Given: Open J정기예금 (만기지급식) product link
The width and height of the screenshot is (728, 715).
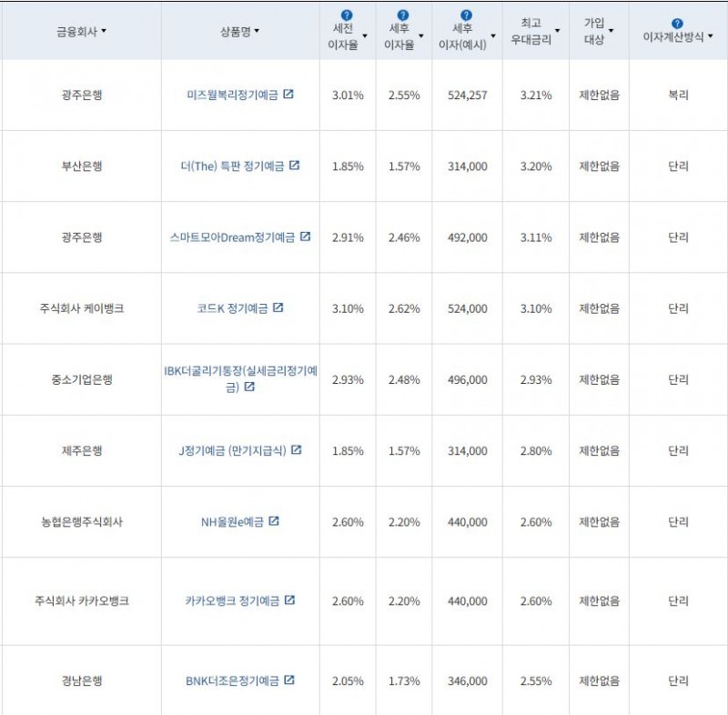Looking at the screenshot, I should coord(232,450).
